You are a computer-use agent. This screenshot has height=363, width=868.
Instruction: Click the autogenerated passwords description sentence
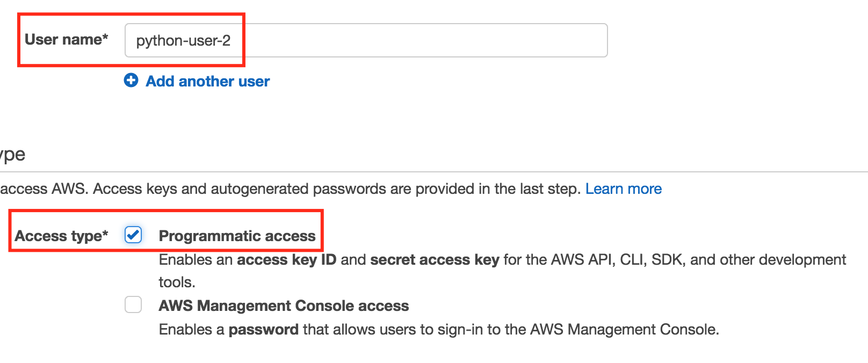(x=290, y=189)
